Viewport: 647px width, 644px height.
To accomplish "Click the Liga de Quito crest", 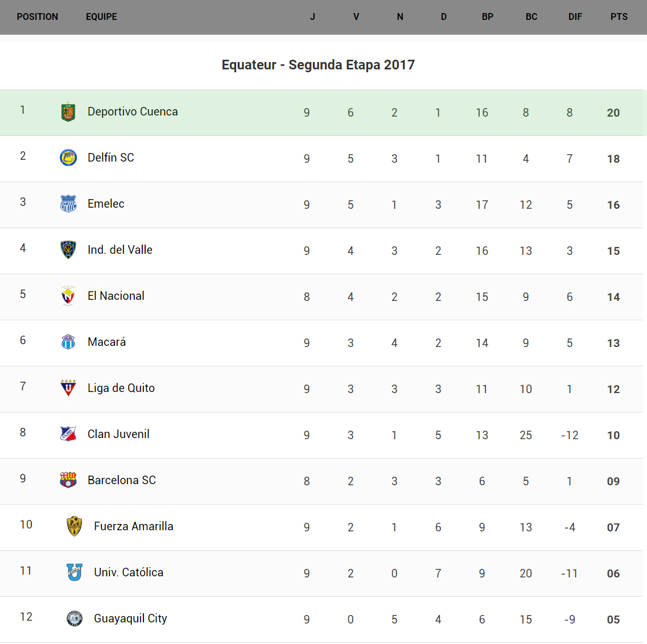I will pos(68,388).
